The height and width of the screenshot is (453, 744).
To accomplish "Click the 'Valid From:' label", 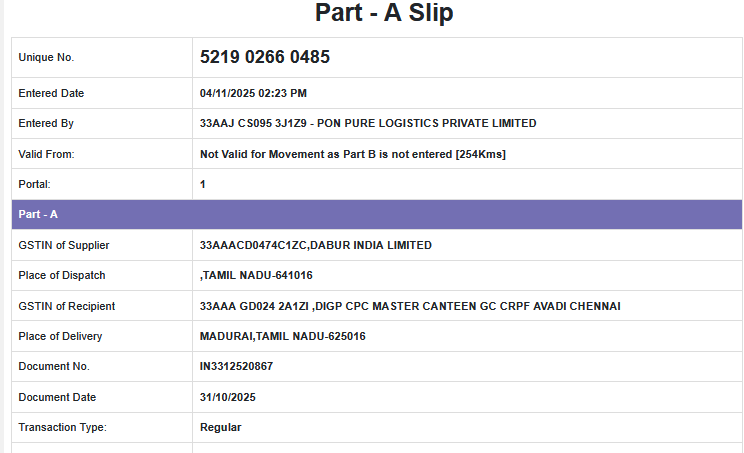I will 46,154.
